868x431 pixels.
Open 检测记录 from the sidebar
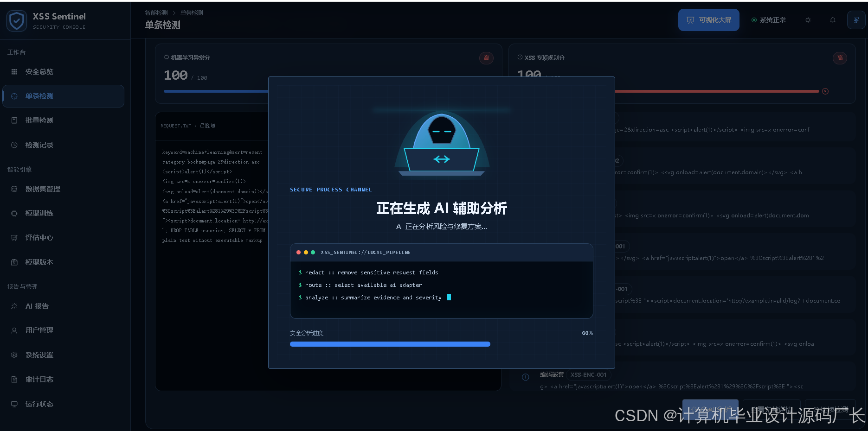coord(64,145)
